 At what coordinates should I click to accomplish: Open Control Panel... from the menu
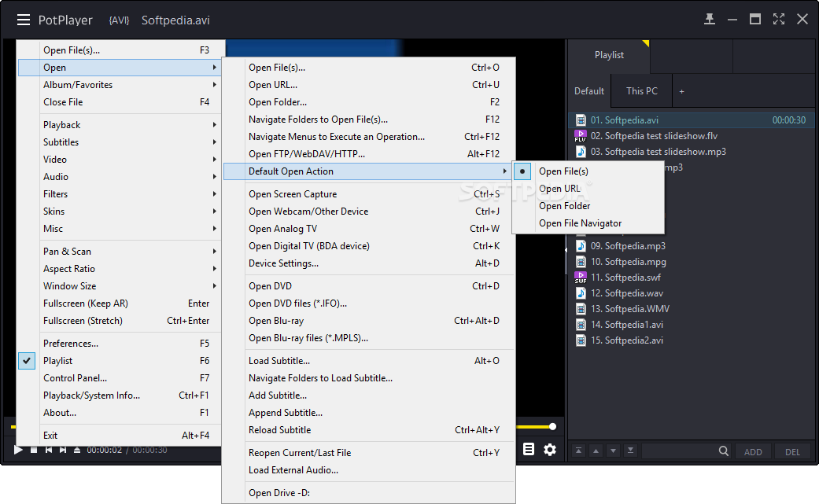[x=120, y=377]
